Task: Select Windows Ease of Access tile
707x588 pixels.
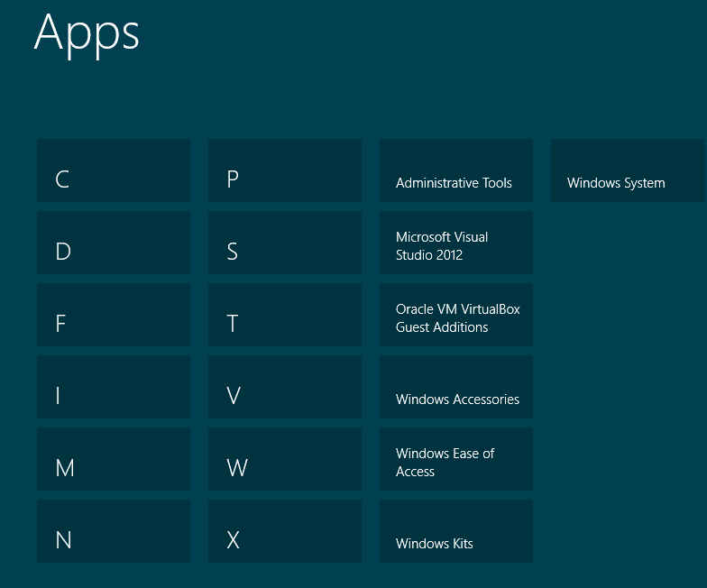Action: coord(456,459)
